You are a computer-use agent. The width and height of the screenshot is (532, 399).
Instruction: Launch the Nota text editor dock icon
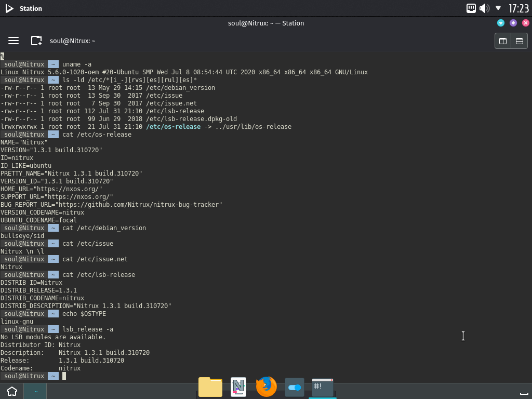[238, 387]
